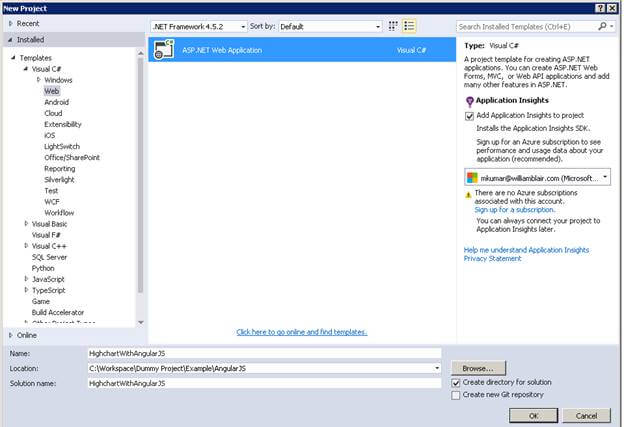Select the Game node

point(41,301)
